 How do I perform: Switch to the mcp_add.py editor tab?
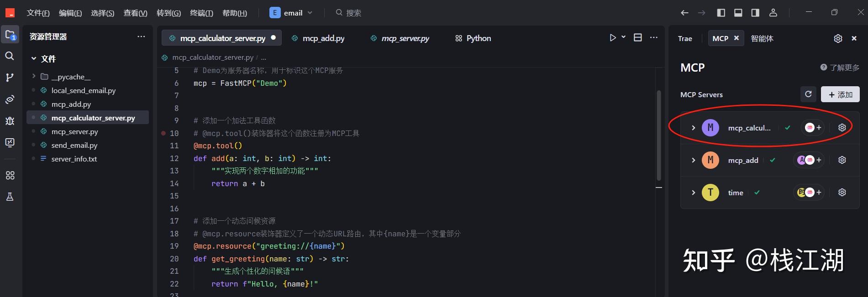(319, 38)
